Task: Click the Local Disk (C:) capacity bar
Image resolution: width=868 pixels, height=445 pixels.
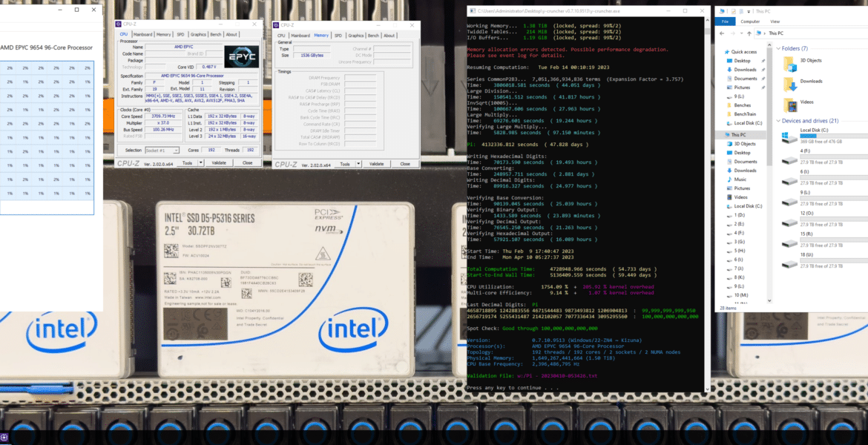Action: click(x=834, y=136)
